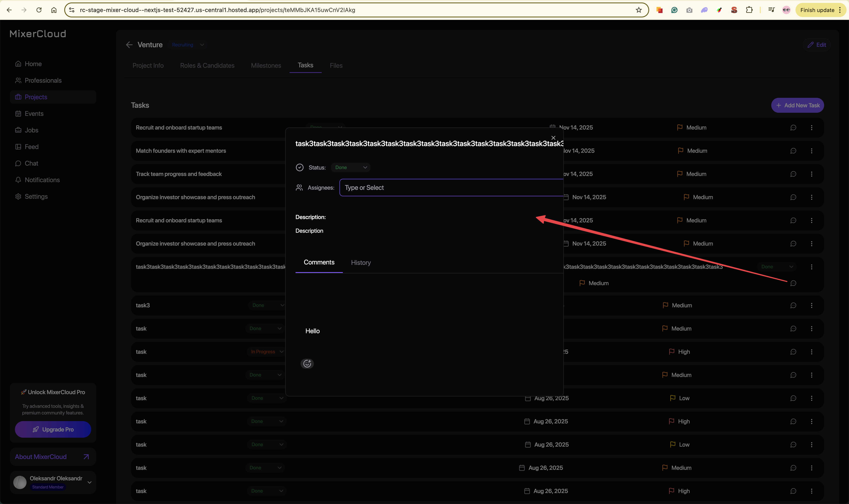Expand the Status Done dropdown in the dialog
The image size is (849, 504).
coord(351,167)
